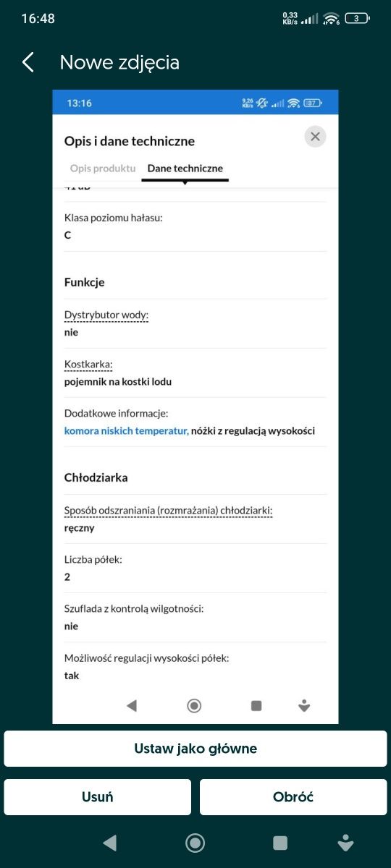Viewport: 391px width, 868px height.
Task: Tap the Wi-Fi icon in the status bar
Action: coord(332,18)
